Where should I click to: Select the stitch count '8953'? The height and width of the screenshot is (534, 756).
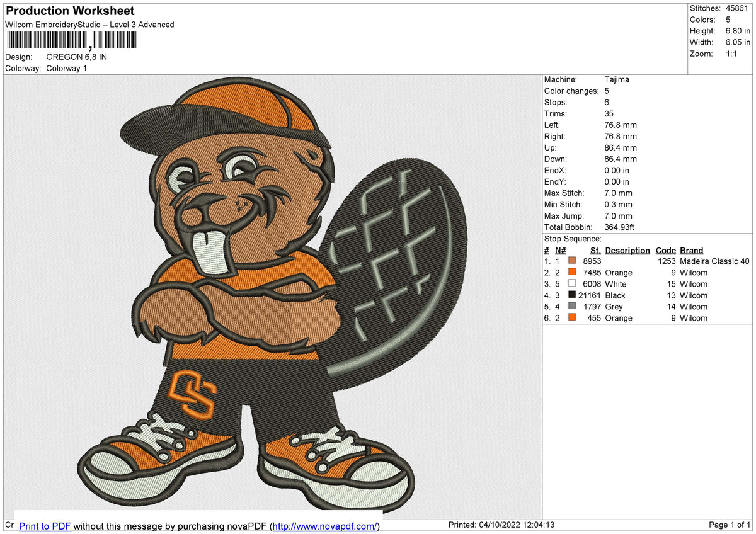pyautogui.click(x=592, y=261)
